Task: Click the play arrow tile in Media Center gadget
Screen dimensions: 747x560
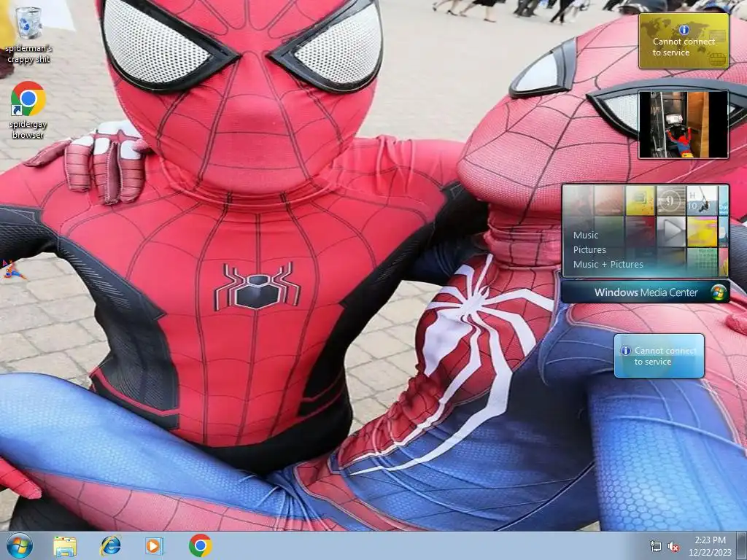Action: [671, 231]
